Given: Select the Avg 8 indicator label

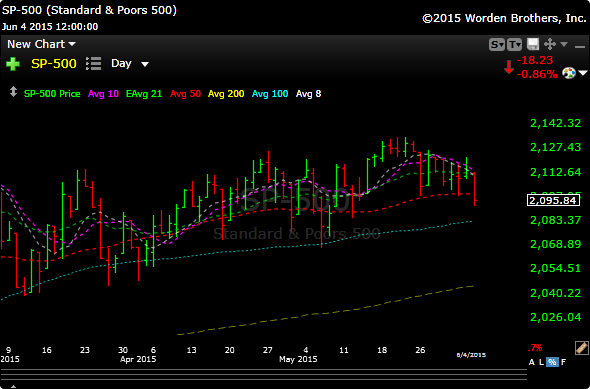Looking at the screenshot, I should pos(308,94).
